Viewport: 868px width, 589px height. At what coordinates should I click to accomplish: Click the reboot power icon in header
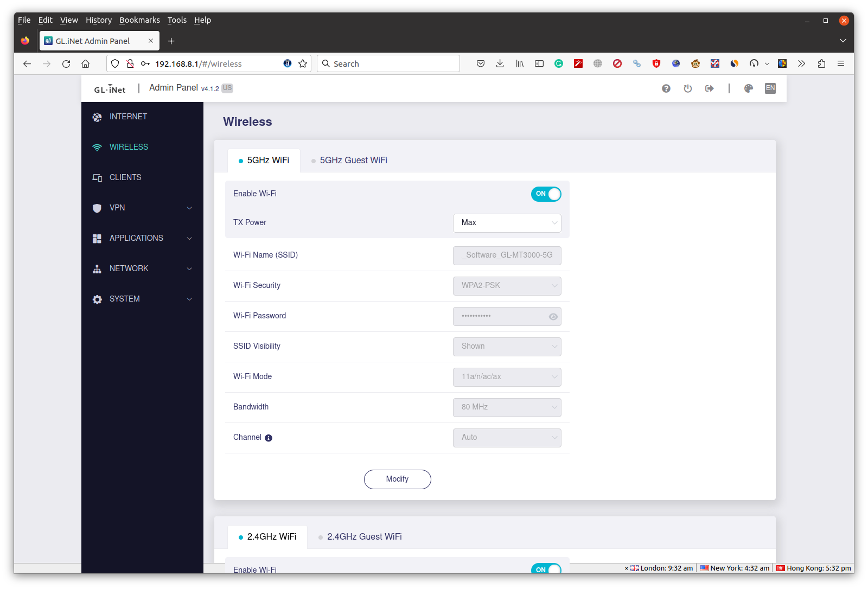coord(687,88)
